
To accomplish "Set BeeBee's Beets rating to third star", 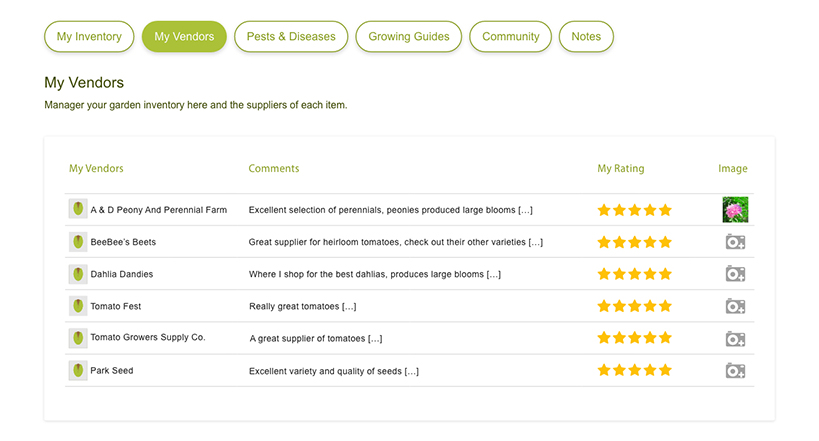I will click(x=635, y=242).
